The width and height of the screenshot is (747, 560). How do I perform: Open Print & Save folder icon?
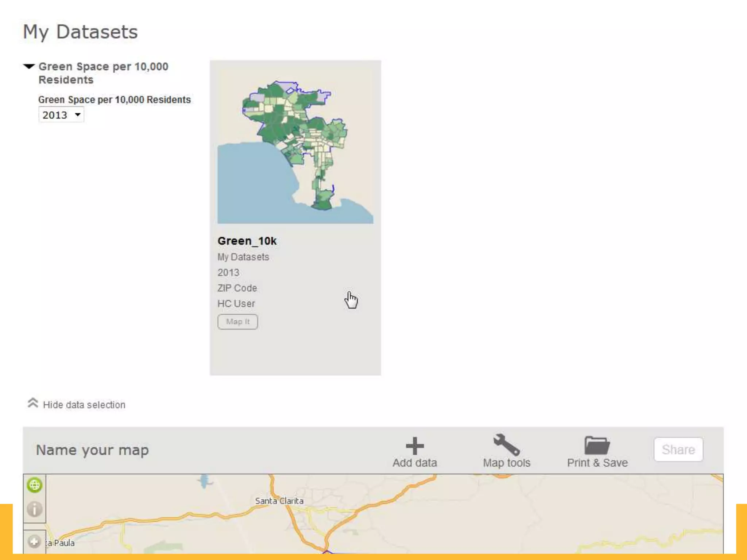[x=597, y=445]
